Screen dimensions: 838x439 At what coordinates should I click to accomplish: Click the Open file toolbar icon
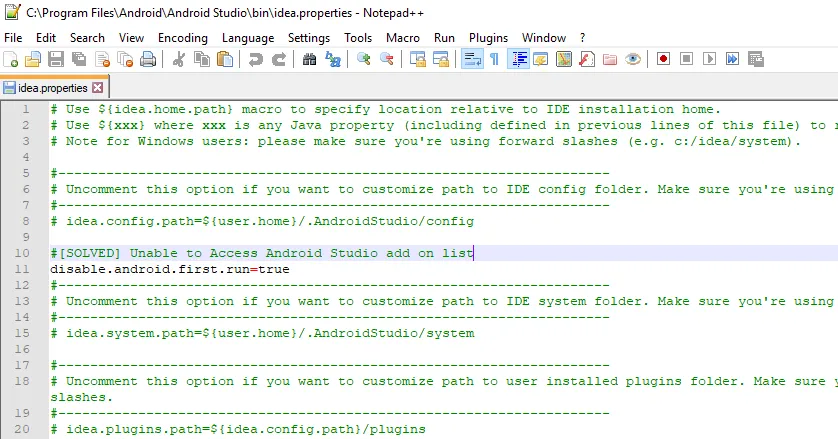point(33,59)
